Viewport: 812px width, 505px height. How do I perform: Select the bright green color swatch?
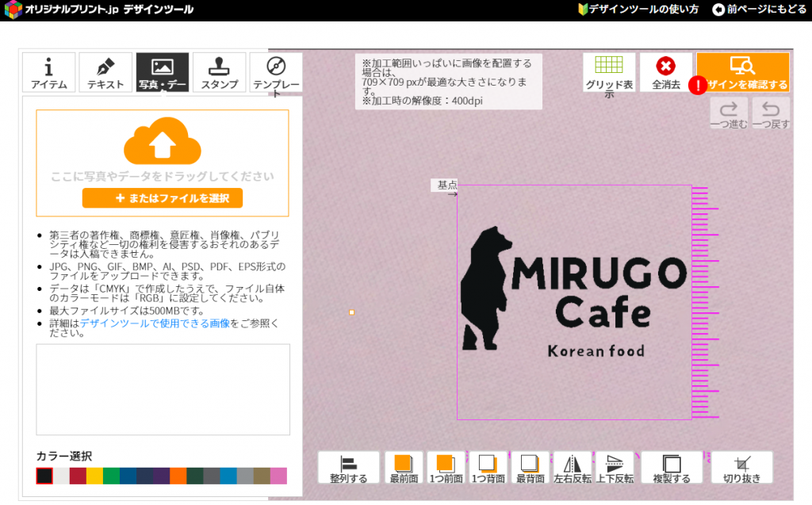(111, 476)
